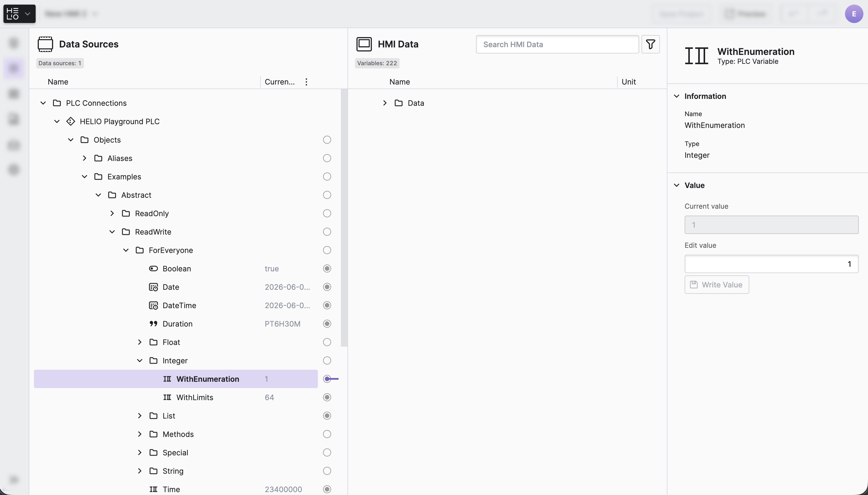Expand the Data folder in HMI Data
Image resolution: width=868 pixels, height=495 pixels.
coord(385,103)
